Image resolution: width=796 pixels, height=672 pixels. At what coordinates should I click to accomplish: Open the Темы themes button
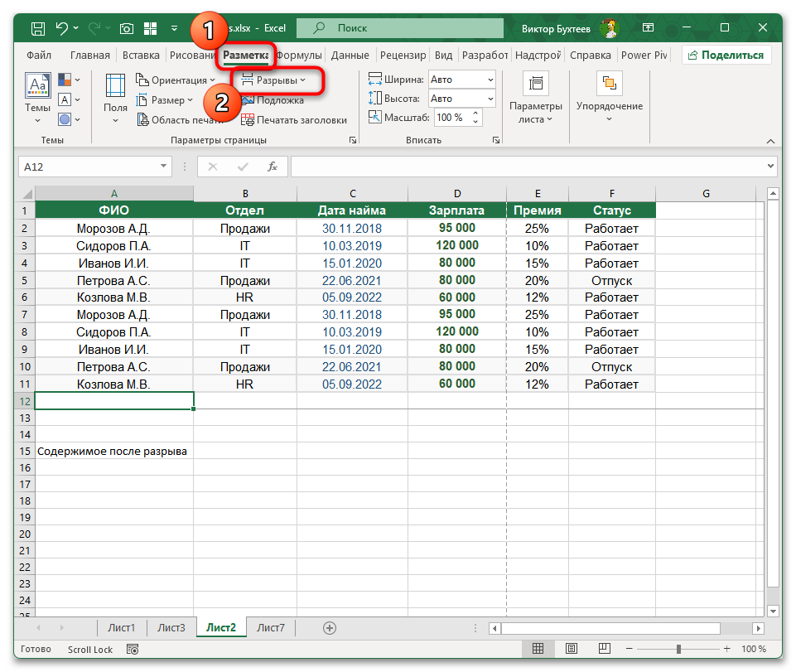coord(37,93)
